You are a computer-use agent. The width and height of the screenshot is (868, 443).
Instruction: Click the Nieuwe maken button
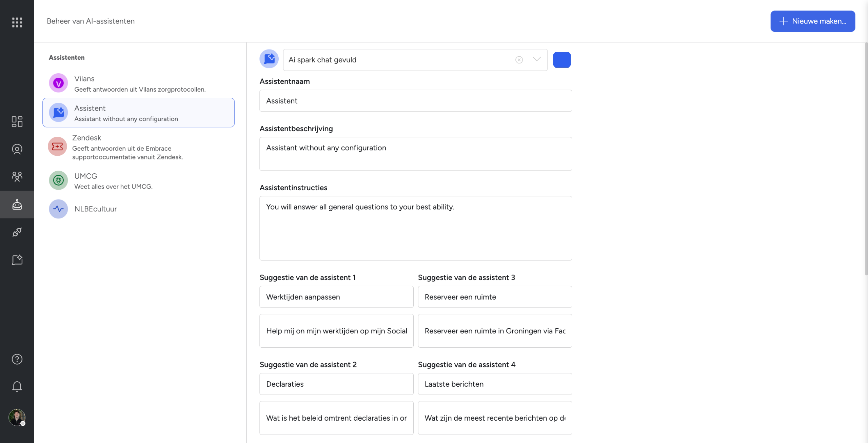point(813,21)
